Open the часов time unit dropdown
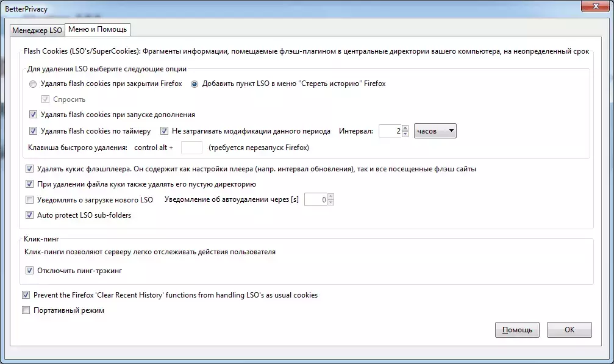Image resolution: width=614 pixels, height=364 pixels. pyautogui.click(x=435, y=131)
